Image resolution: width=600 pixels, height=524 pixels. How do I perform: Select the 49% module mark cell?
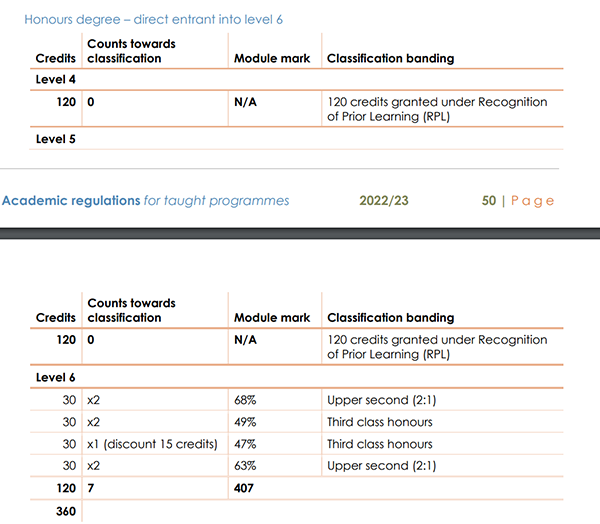point(247,422)
